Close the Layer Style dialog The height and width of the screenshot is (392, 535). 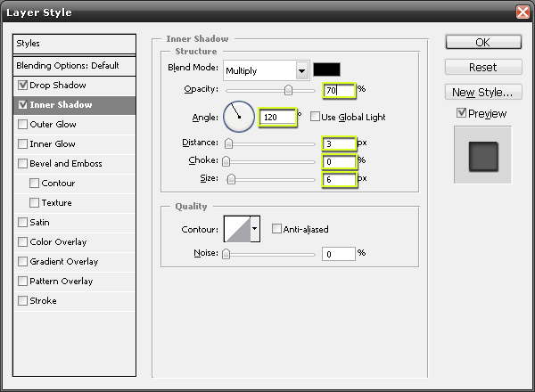click(x=523, y=12)
